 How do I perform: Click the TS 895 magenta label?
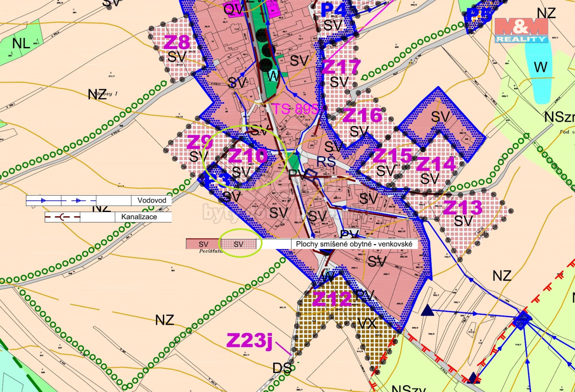(x=295, y=109)
